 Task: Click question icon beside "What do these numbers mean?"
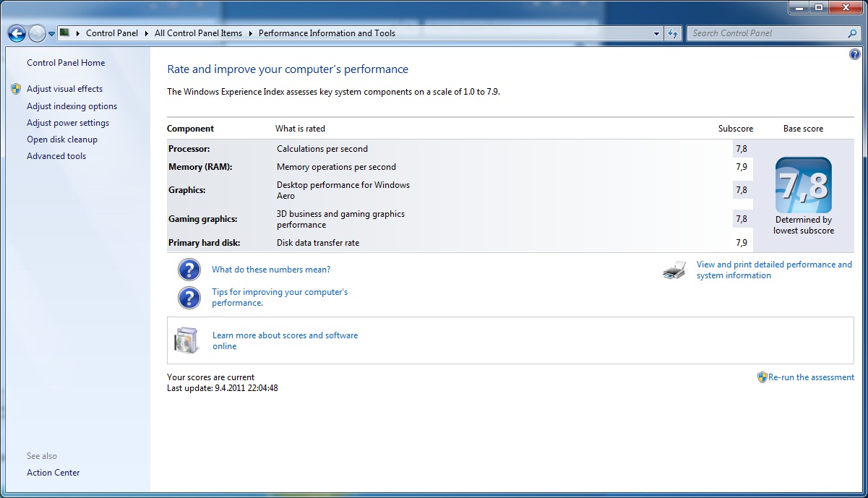[x=189, y=270]
